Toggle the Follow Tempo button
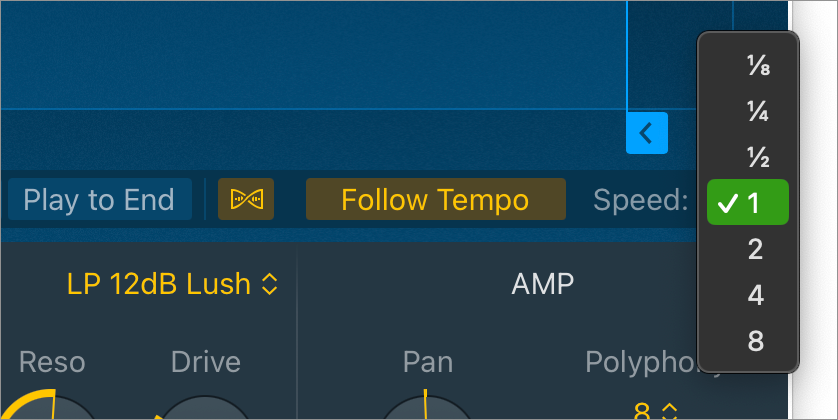 (435, 199)
